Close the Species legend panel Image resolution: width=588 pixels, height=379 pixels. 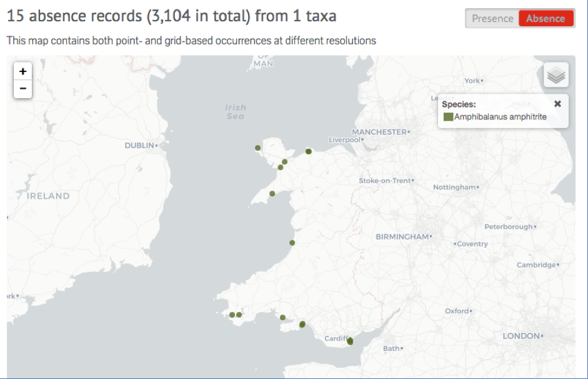point(559,104)
